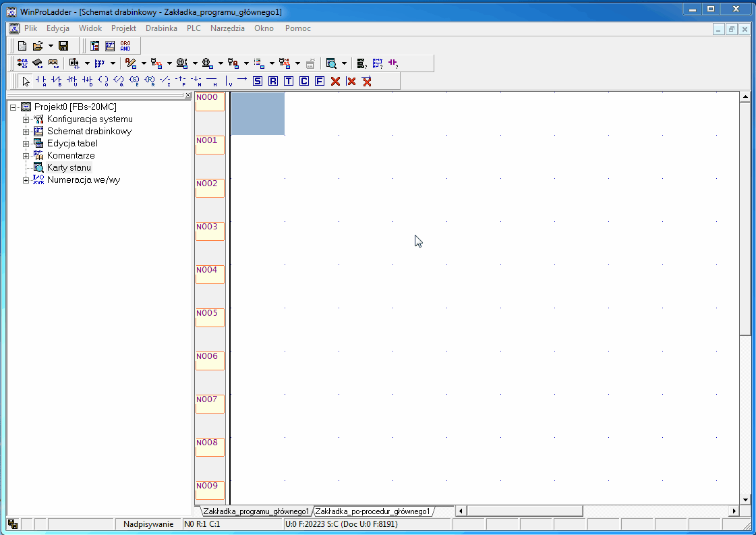The height and width of the screenshot is (535, 756).
Task: Click the open book toolbar icon
Action: [x=53, y=63]
